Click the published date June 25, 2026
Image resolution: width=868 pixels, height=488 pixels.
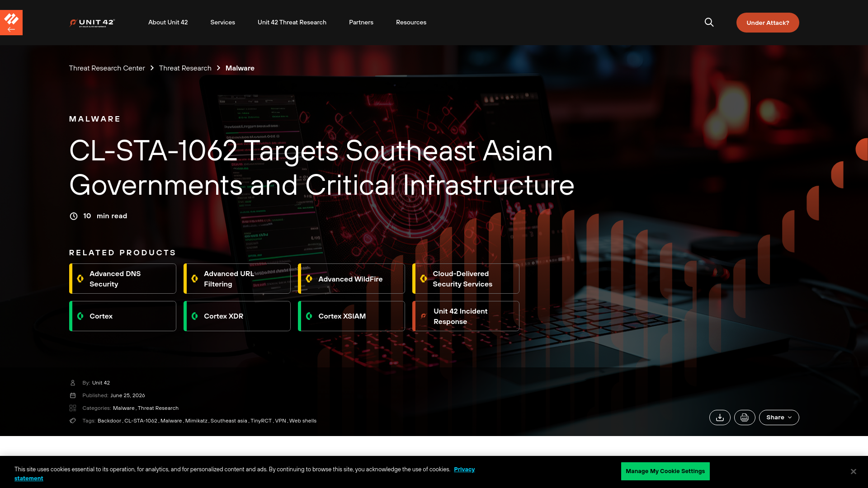click(x=127, y=395)
